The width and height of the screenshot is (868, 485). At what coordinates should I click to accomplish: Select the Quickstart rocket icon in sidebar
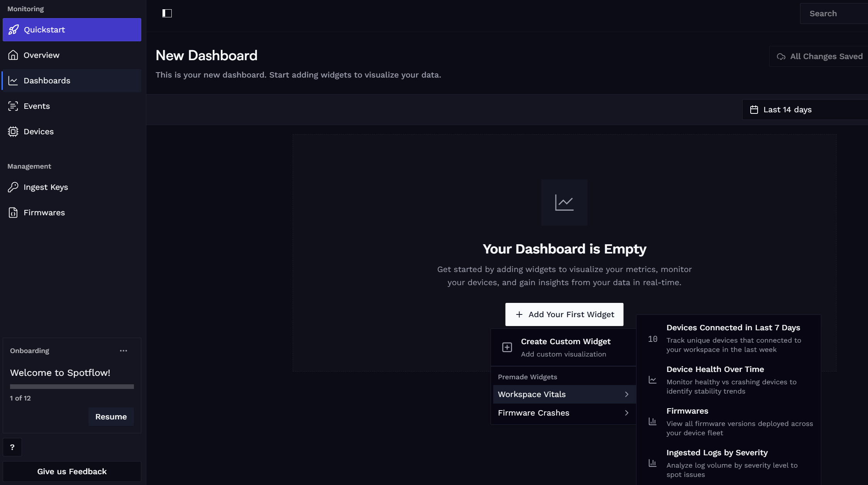click(x=13, y=30)
